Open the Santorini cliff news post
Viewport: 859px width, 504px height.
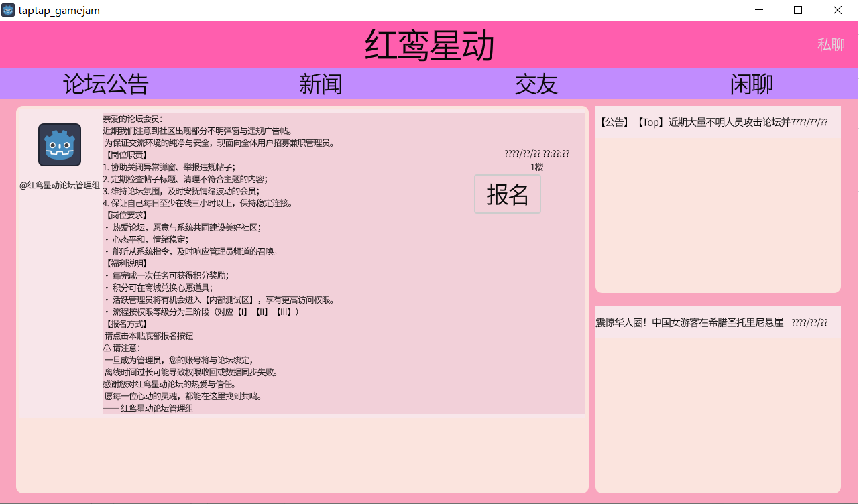click(704, 322)
